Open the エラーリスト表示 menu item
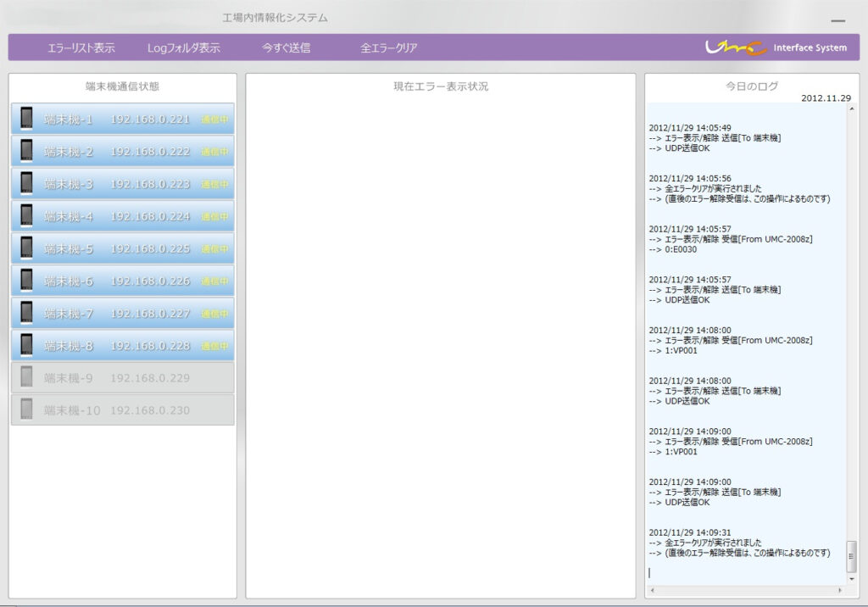Screen dimensions: 868x607 tap(81, 48)
